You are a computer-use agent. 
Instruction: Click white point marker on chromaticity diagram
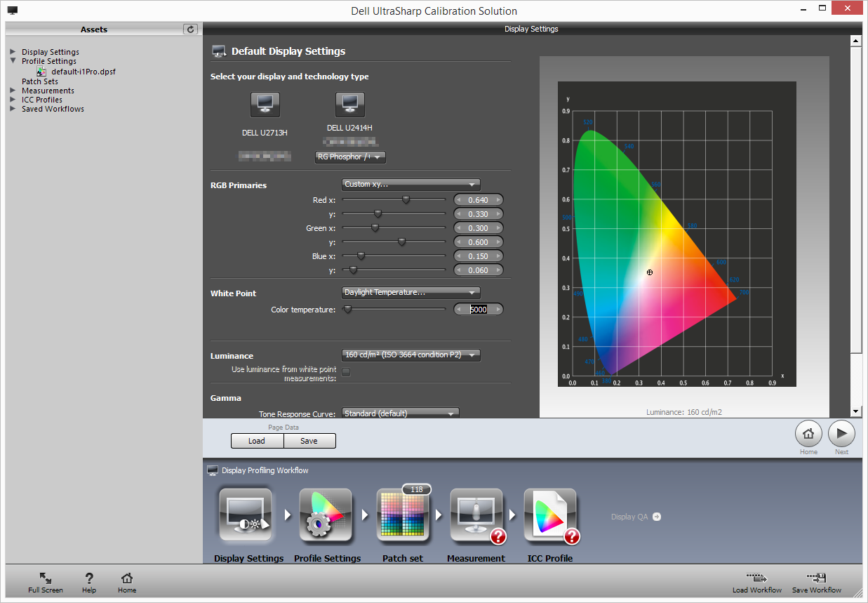click(650, 272)
